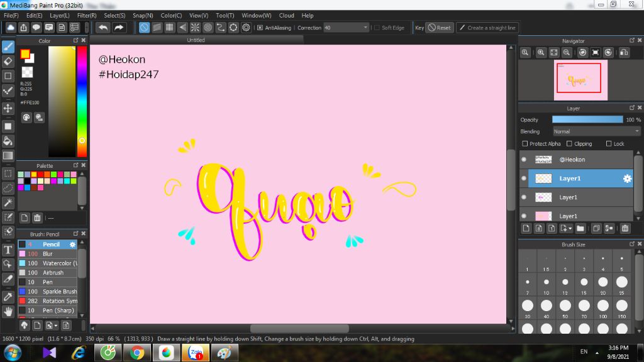Enable circle snap guide
The height and width of the screenshot is (362, 644).
208,28
